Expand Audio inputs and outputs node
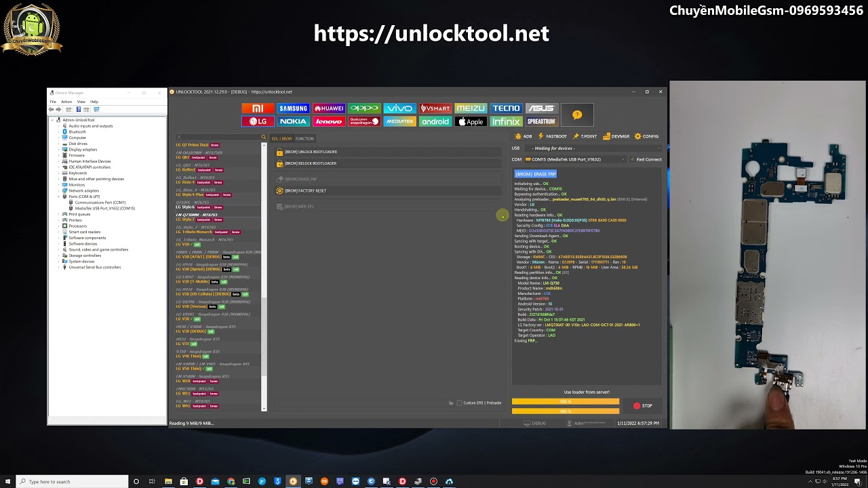Screen dimensions: 868x488 pyautogui.click(x=59, y=126)
